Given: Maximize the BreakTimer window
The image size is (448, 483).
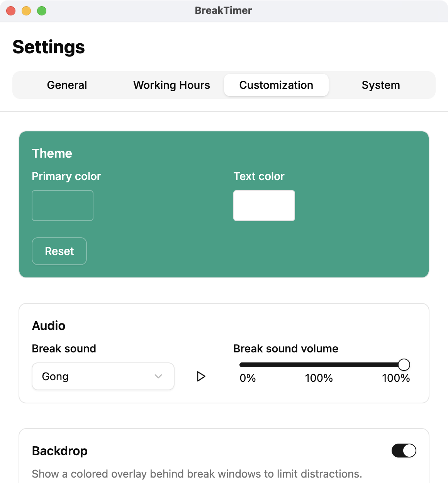Looking at the screenshot, I should click(42, 11).
